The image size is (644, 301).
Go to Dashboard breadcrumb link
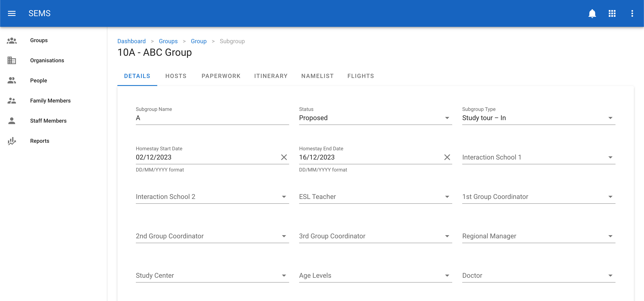click(131, 41)
